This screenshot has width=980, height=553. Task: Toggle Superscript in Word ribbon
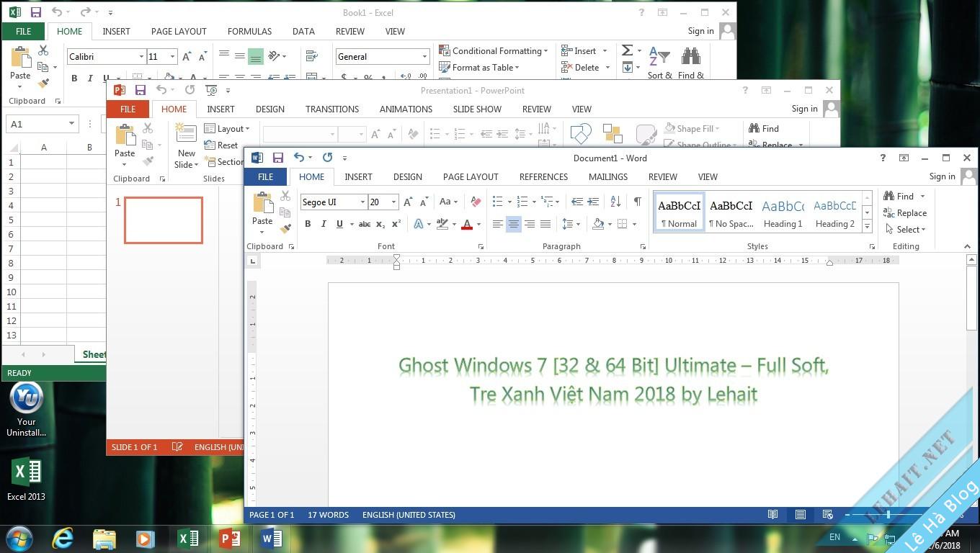point(396,224)
